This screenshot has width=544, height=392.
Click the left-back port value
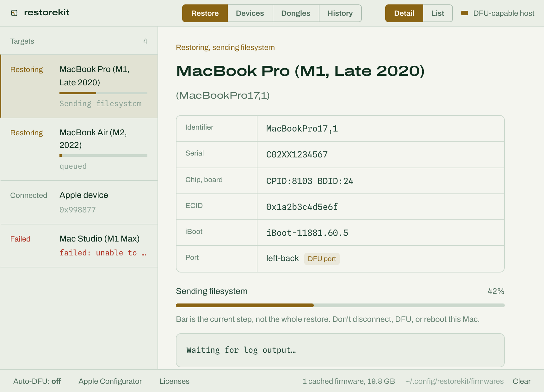tap(282, 259)
